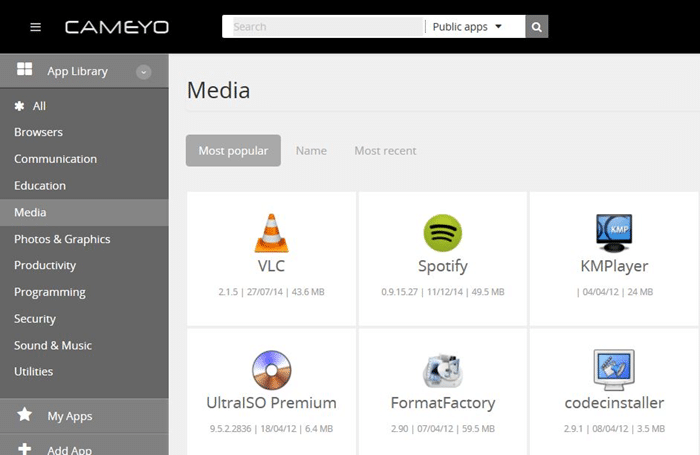
Task: Click the codecinstaller app icon
Action: 614,369
